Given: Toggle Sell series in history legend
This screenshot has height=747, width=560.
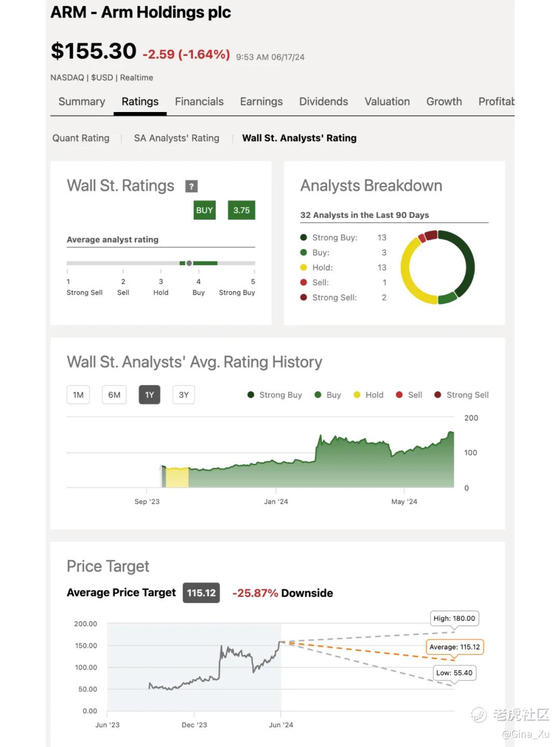Looking at the screenshot, I should click(x=409, y=395).
